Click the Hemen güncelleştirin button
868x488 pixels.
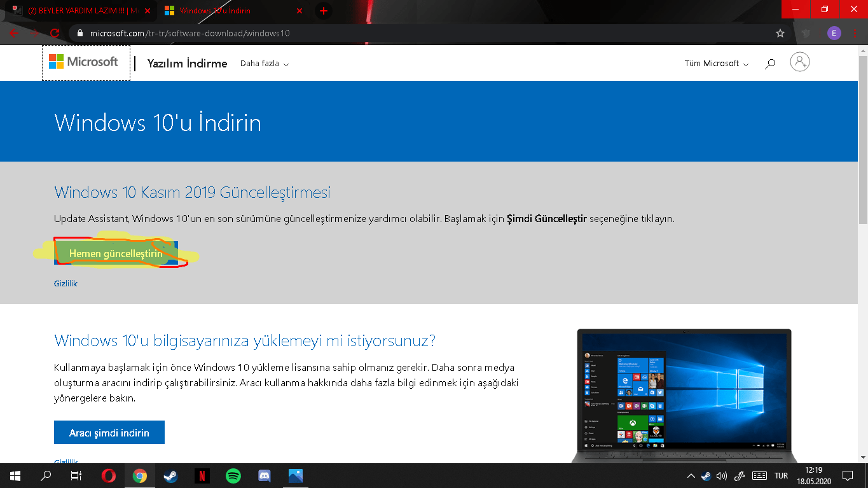(x=116, y=253)
